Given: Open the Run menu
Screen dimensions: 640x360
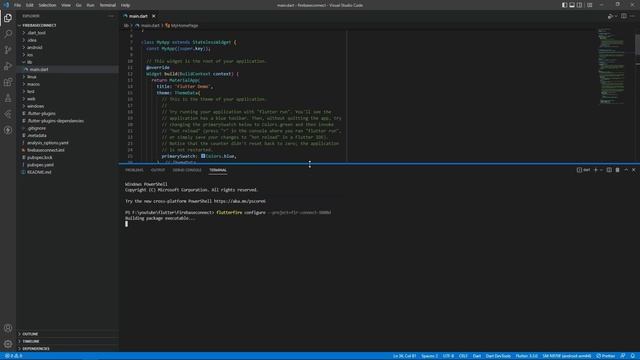Looking at the screenshot, I should 90,5.
